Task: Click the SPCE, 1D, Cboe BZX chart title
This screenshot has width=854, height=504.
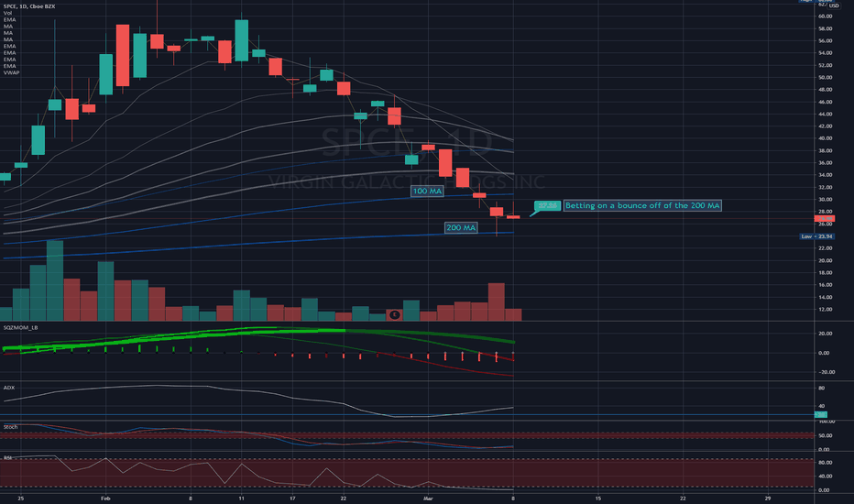Action: (29, 6)
